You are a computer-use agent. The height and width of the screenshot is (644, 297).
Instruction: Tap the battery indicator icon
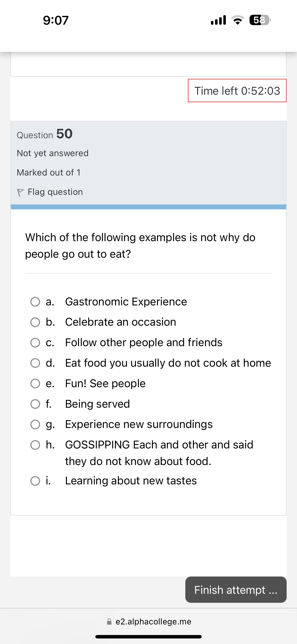[260, 20]
